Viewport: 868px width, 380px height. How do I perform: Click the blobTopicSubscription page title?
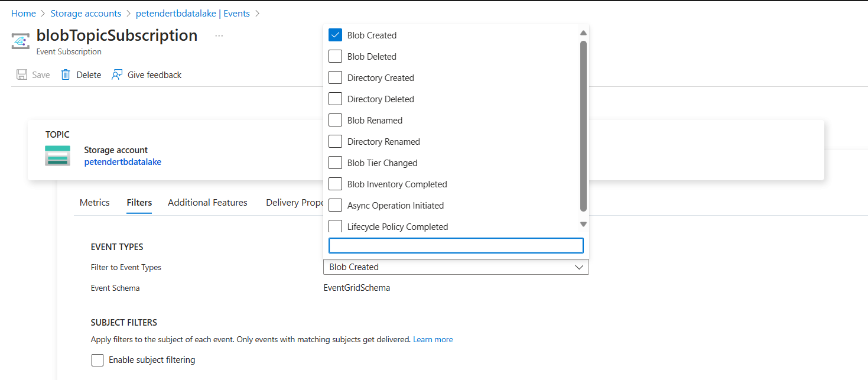point(117,35)
